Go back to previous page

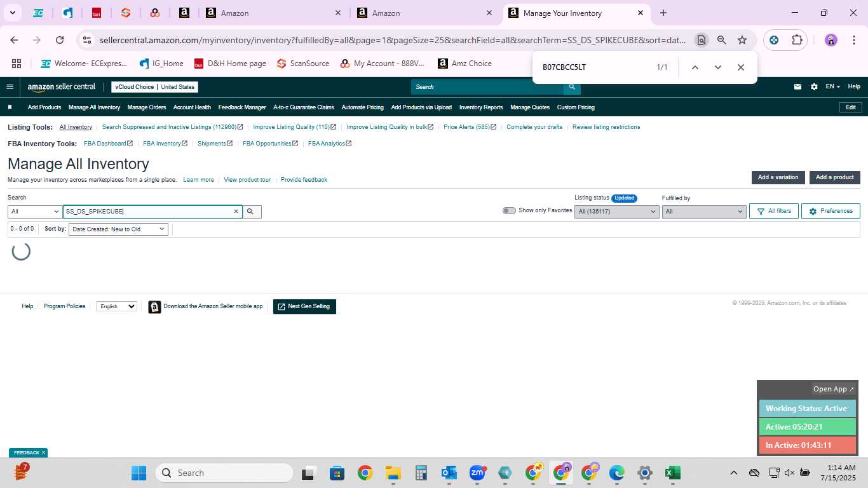click(x=14, y=40)
